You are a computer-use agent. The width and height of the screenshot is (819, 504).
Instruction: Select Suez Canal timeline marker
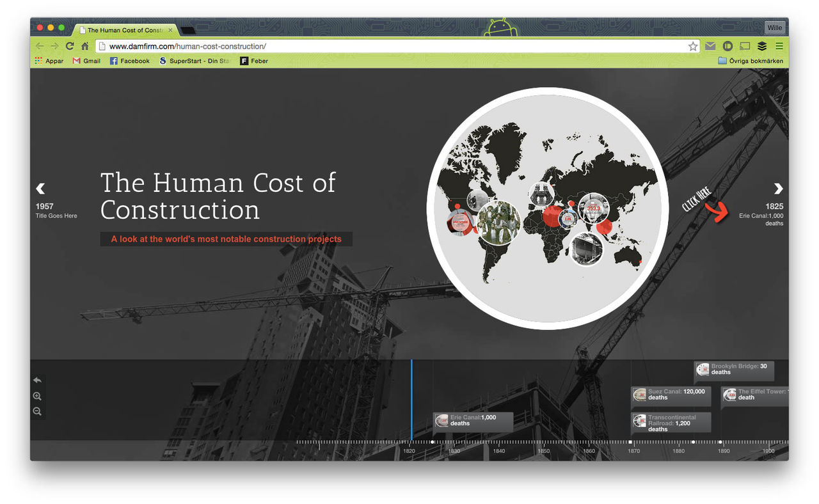(671, 395)
